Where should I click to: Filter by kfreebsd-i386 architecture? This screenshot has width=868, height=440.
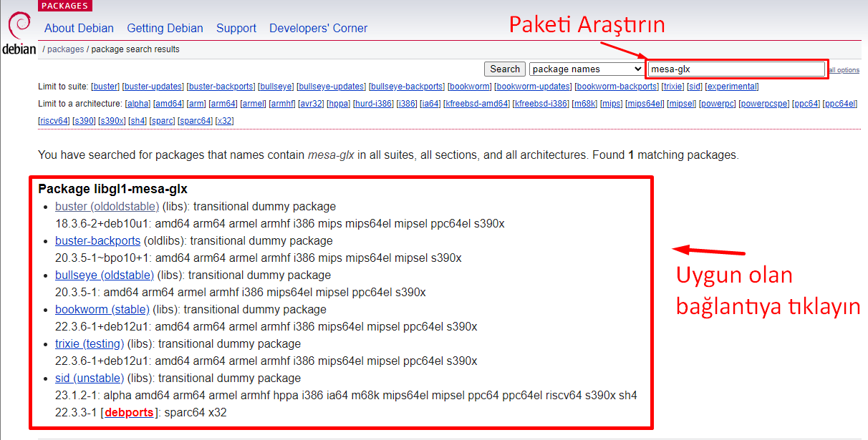541,104
